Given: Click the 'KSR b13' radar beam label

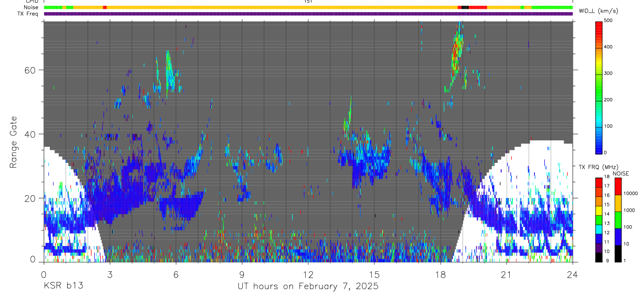Looking at the screenshot, I should pyautogui.click(x=63, y=287).
